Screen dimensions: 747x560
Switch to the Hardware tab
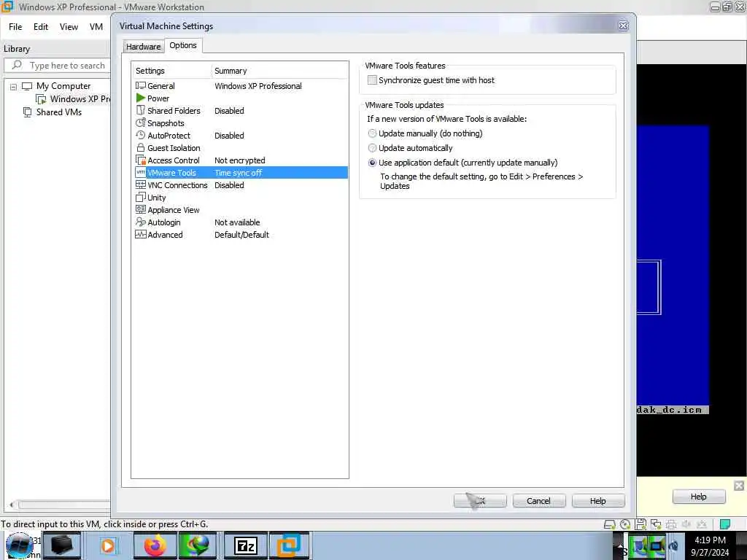pyautogui.click(x=144, y=47)
